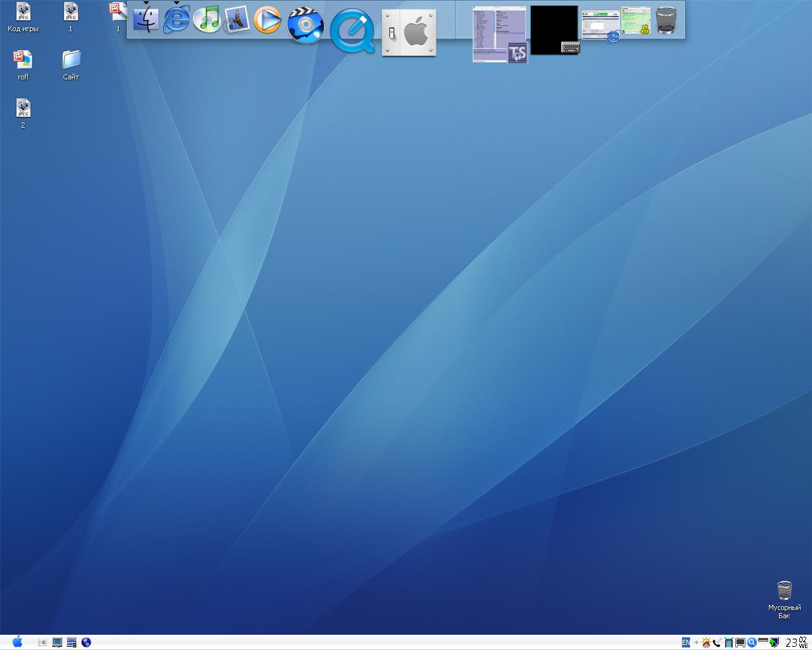Open the Apple start menu
The image size is (812, 650).
pos(17,642)
